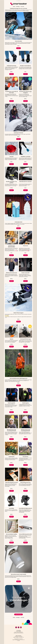Click Köp här under Hopfällbar snöskyffel
This screenshot has height=644, width=37.
25,164
